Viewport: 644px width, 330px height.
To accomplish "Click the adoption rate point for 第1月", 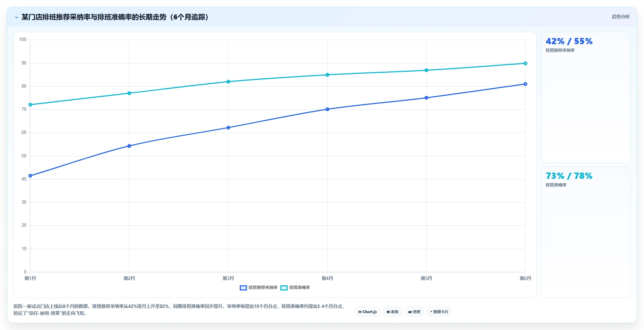I will click(30, 176).
